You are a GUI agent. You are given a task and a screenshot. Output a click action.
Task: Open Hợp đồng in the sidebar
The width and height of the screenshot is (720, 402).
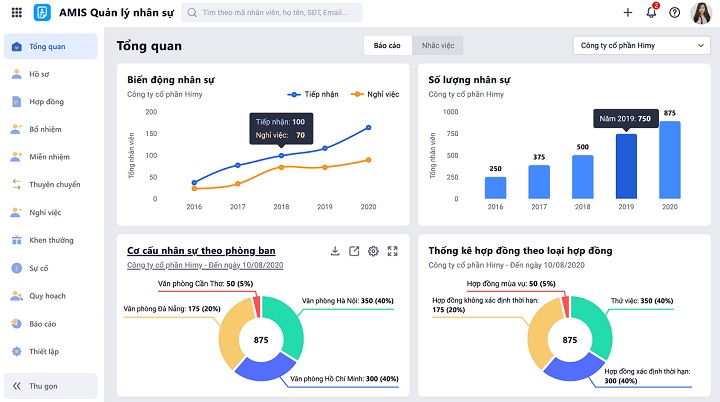(x=51, y=102)
